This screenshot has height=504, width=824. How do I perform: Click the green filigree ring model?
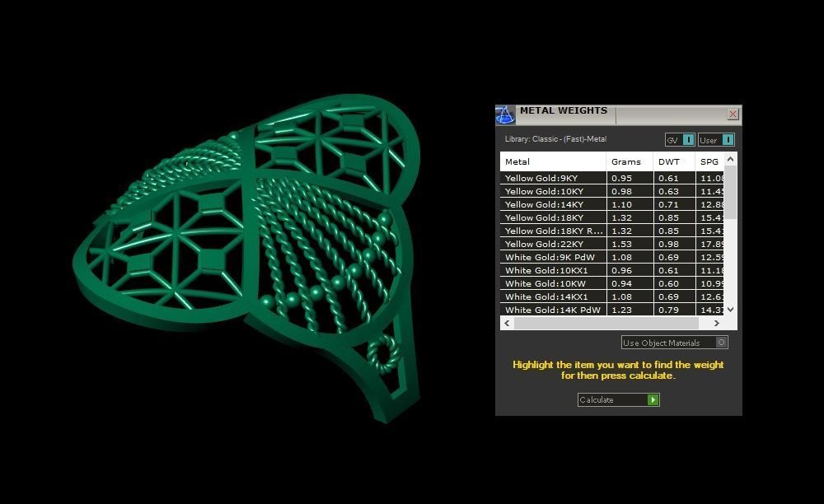(247, 257)
